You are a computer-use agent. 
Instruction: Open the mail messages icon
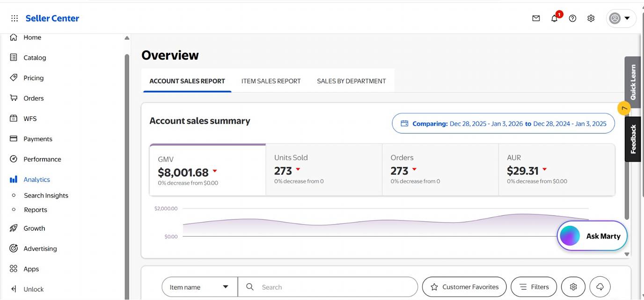tap(536, 18)
